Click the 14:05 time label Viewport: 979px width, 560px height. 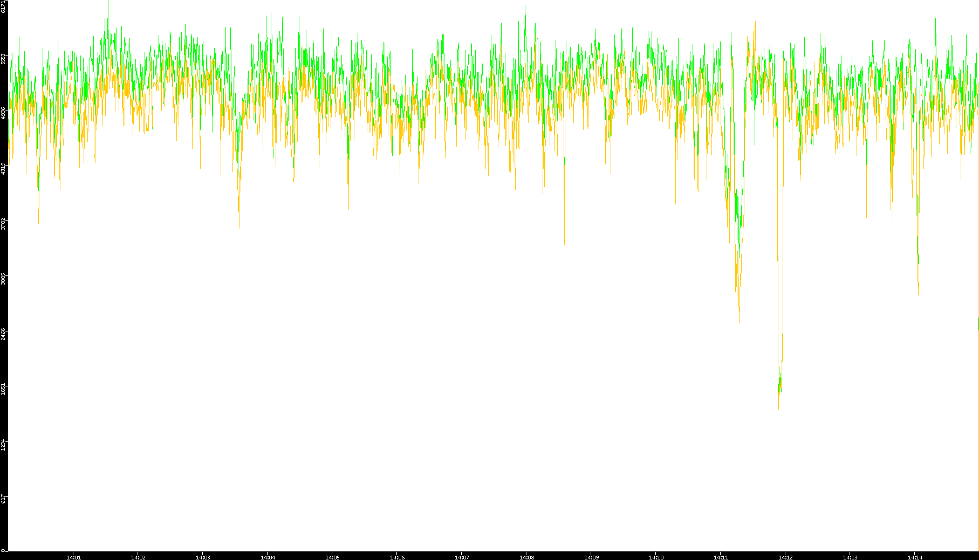click(x=332, y=557)
